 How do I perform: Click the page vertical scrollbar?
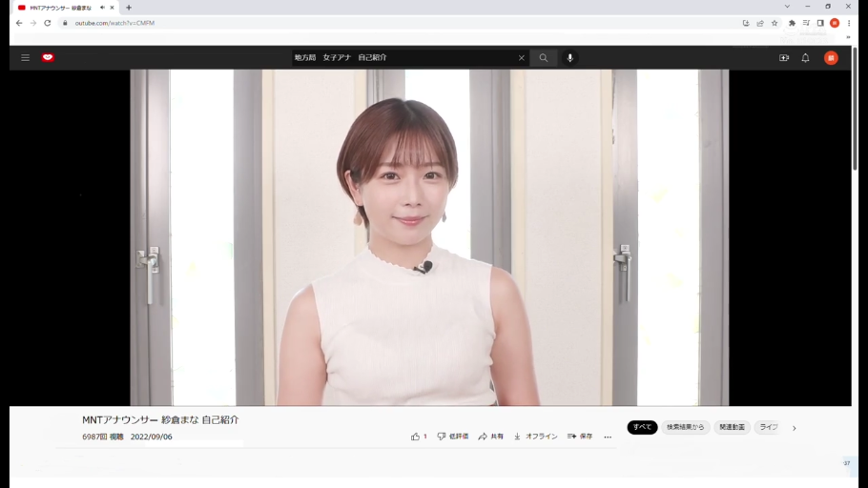coord(855,114)
